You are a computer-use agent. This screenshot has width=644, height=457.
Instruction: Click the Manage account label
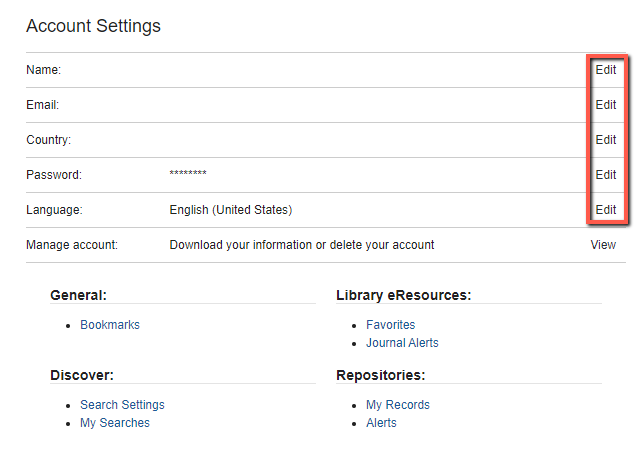pos(72,245)
